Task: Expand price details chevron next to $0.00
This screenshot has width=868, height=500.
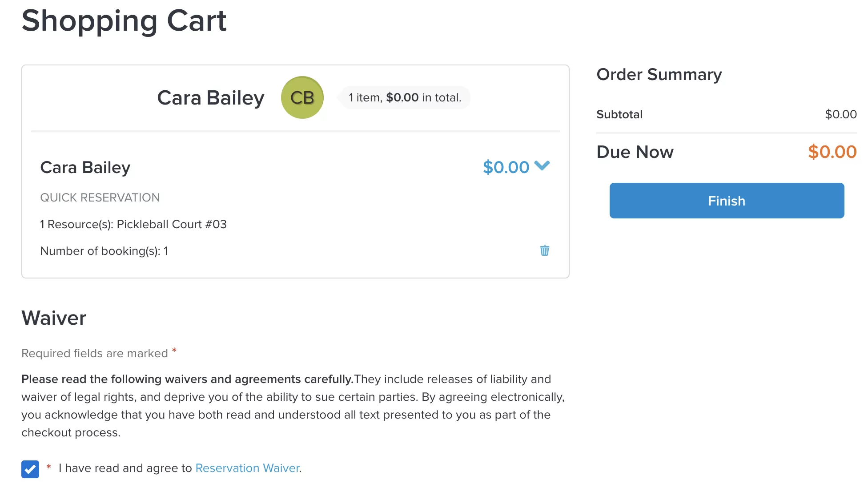Action: (542, 166)
